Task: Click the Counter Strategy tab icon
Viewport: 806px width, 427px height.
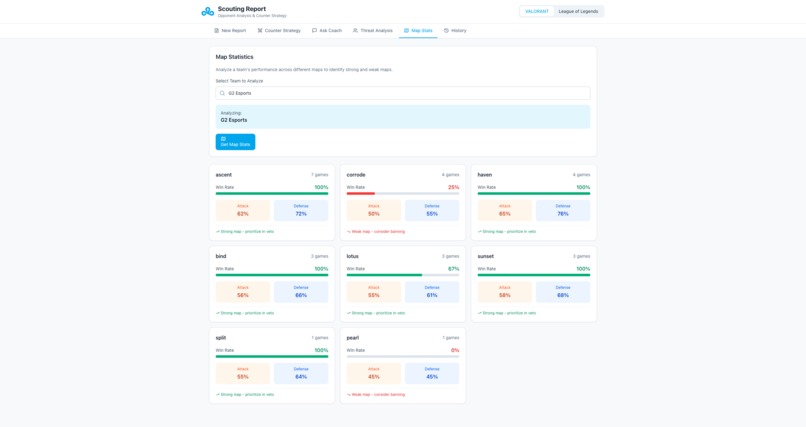Action: [260, 30]
